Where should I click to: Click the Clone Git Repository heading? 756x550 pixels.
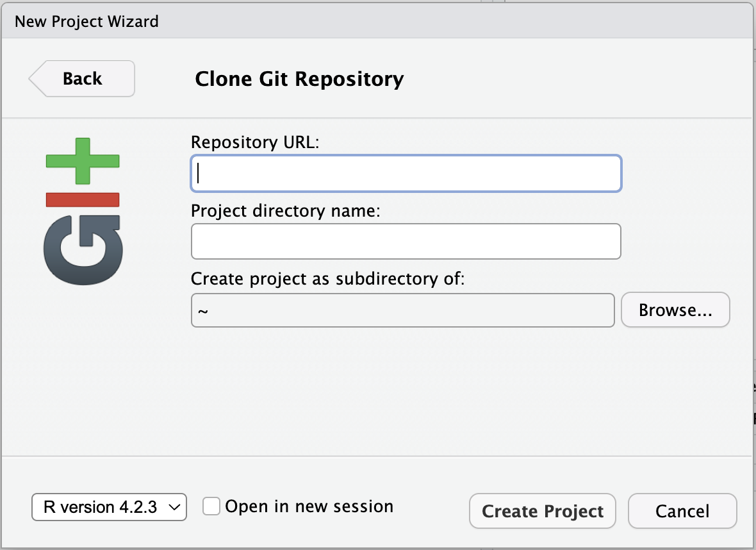tap(299, 79)
